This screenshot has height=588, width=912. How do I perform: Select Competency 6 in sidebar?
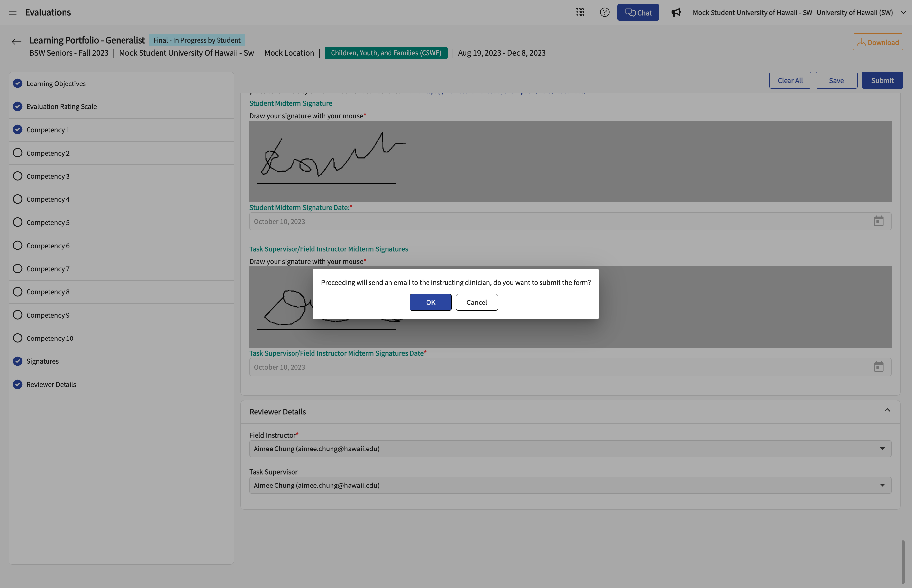121,246
